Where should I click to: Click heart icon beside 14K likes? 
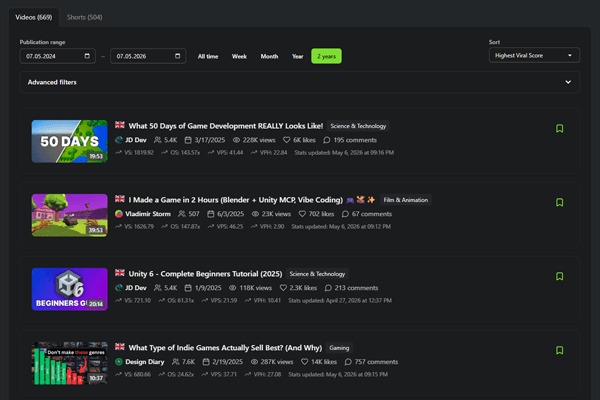[305, 362]
